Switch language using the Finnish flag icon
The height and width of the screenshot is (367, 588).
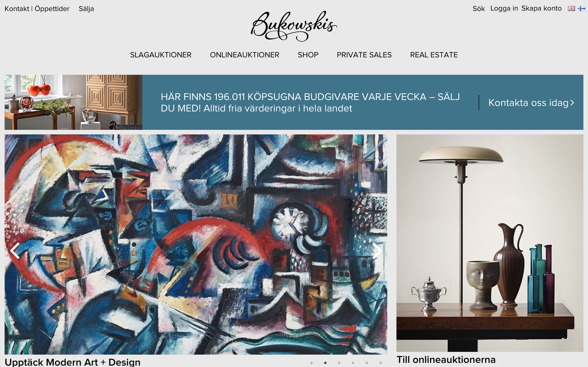pos(581,8)
